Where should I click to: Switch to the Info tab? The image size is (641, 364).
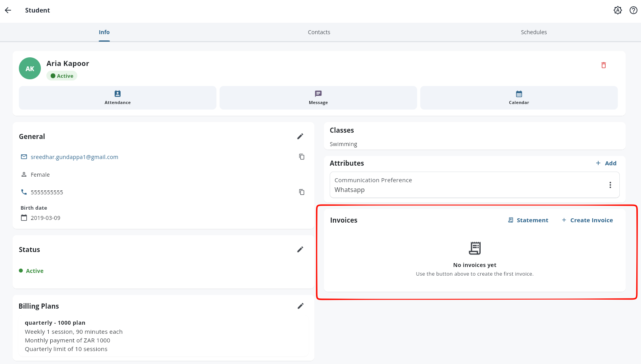(104, 32)
